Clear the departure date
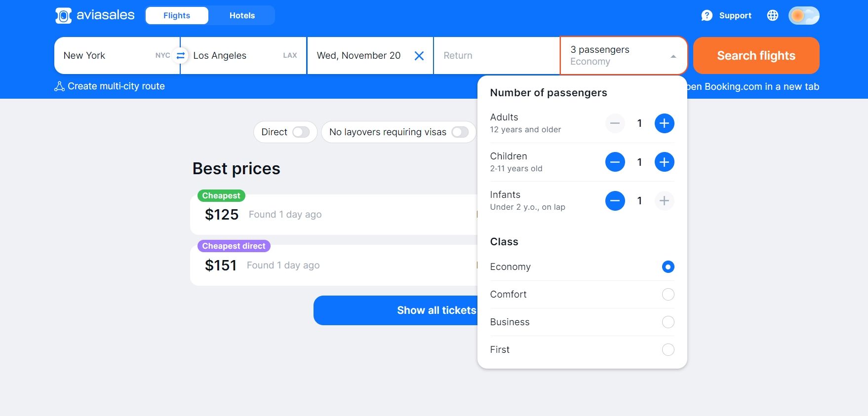The image size is (868, 416). [419, 56]
